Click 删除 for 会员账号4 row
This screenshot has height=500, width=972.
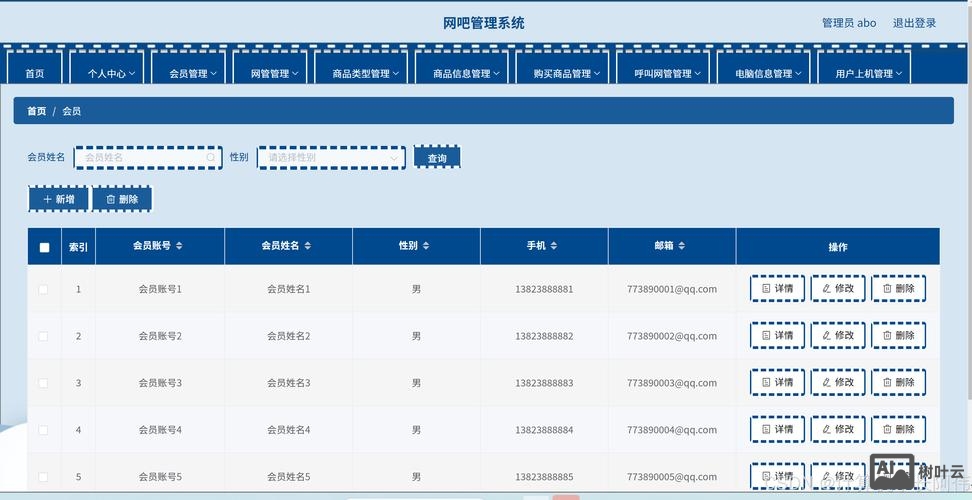click(899, 429)
